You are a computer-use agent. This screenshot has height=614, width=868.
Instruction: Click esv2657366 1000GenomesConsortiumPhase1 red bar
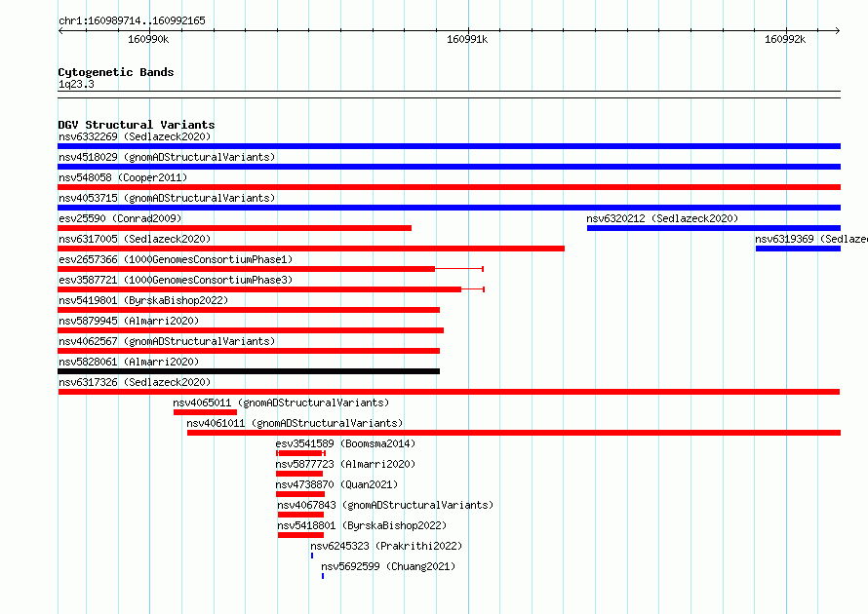click(271, 269)
